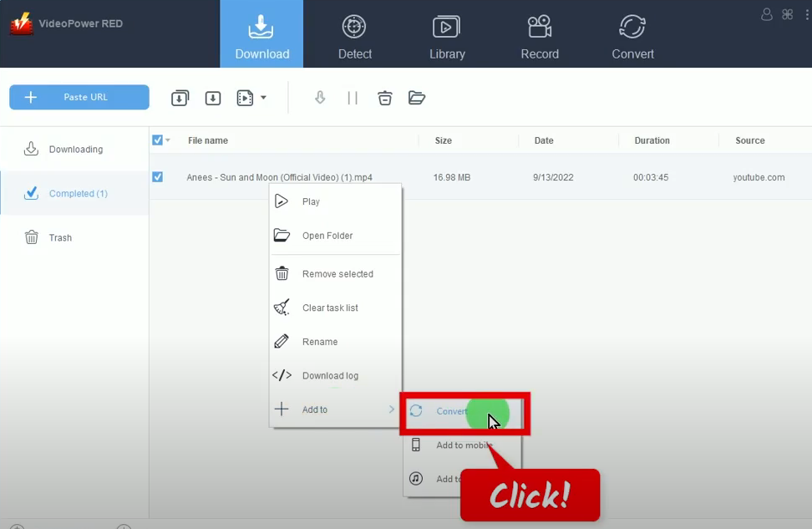Click the Paste URL button
The height and width of the screenshot is (529, 812).
click(79, 97)
